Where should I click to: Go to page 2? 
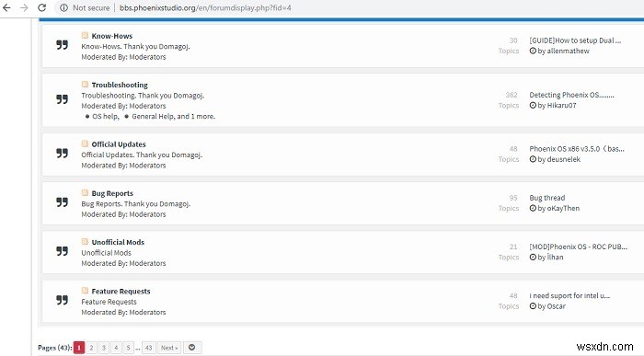pyautogui.click(x=91, y=348)
